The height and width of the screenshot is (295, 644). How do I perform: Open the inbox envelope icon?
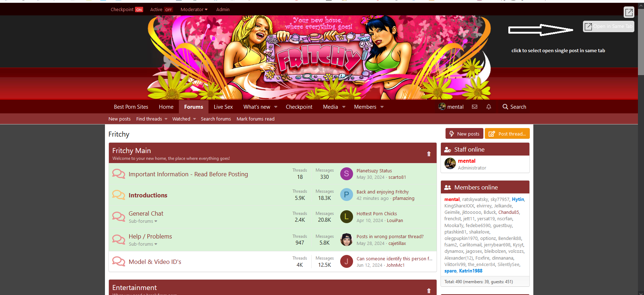click(x=474, y=107)
